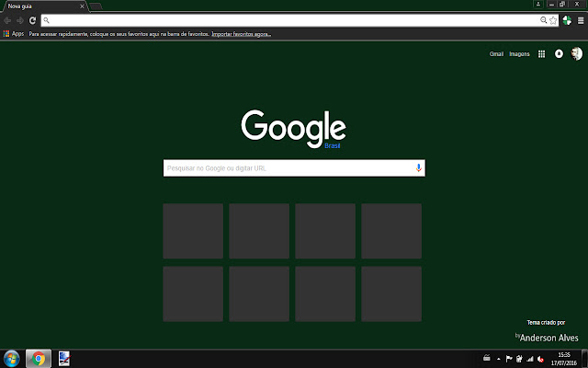Bookmark this page with the star icon
Image resolution: width=588 pixels, height=368 pixels.
pos(553,20)
